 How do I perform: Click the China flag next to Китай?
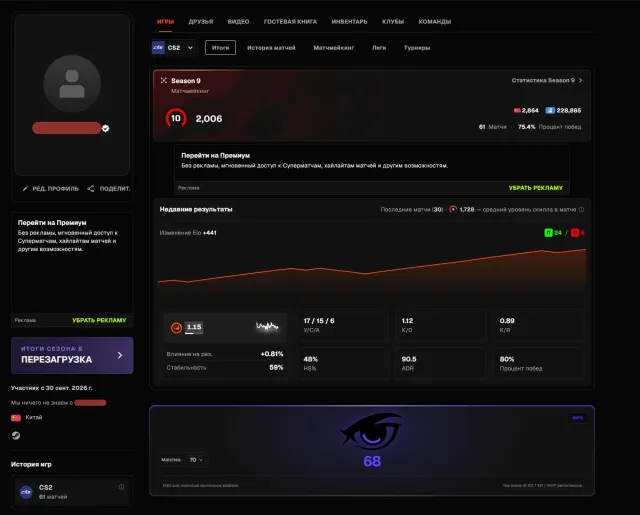coord(16,417)
